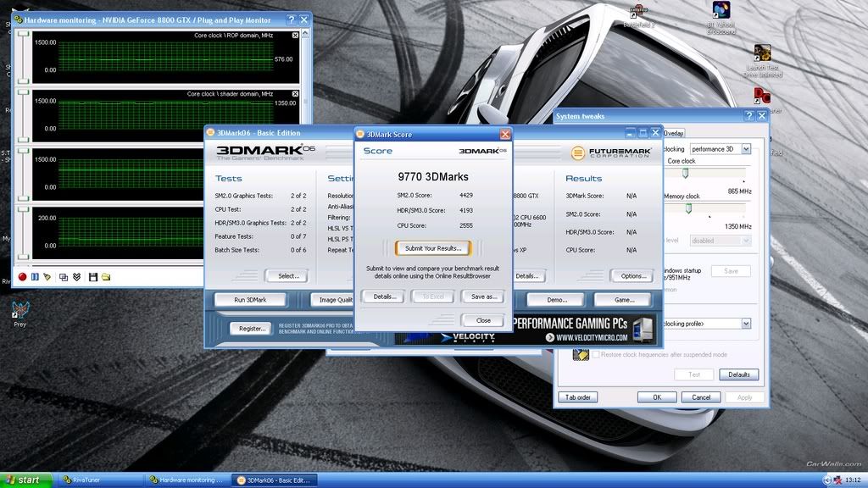Click Save as button in Score dialog
The image size is (868, 488).
pos(484,297)
